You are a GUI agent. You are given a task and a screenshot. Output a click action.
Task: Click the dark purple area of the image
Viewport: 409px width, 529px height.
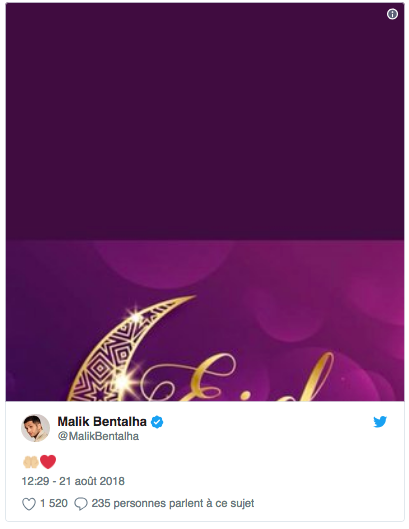click(205, 121)
